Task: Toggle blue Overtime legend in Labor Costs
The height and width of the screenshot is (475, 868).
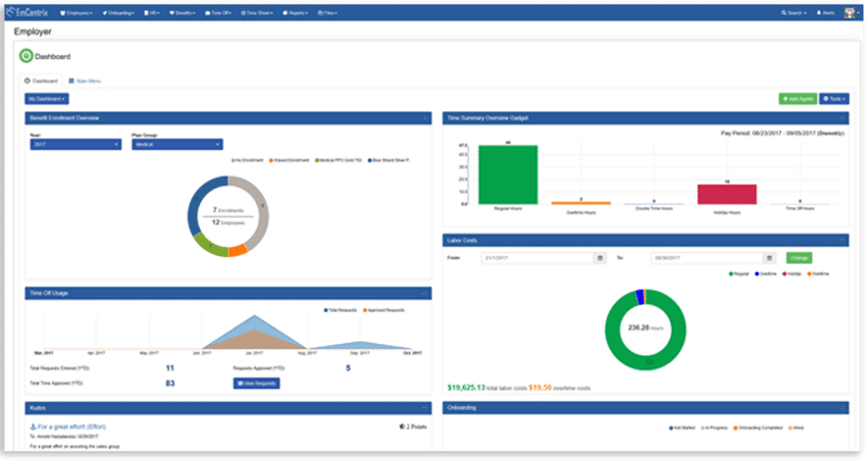Action: coord(766,273)
